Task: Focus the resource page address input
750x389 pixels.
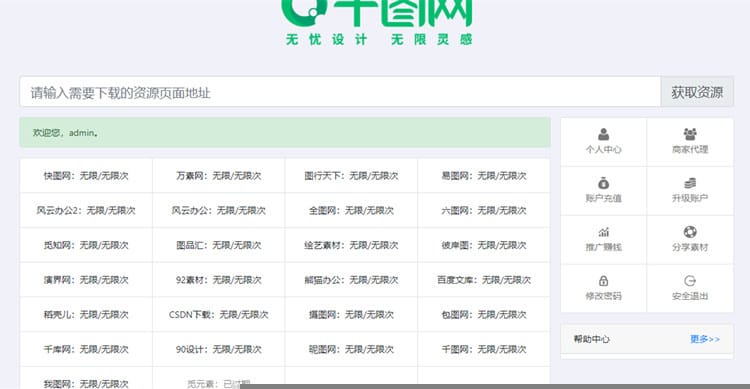Action: [x=340, y=92]
